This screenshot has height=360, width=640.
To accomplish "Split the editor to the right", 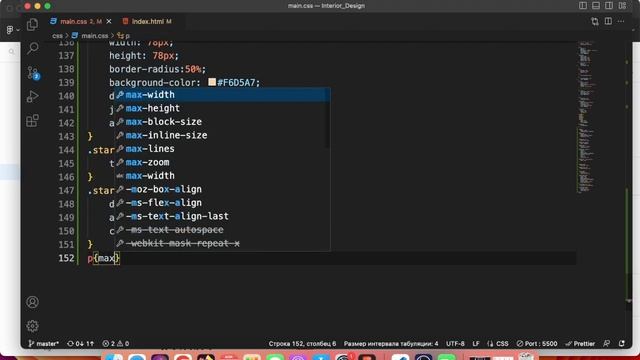I will (x=608, y=21).
